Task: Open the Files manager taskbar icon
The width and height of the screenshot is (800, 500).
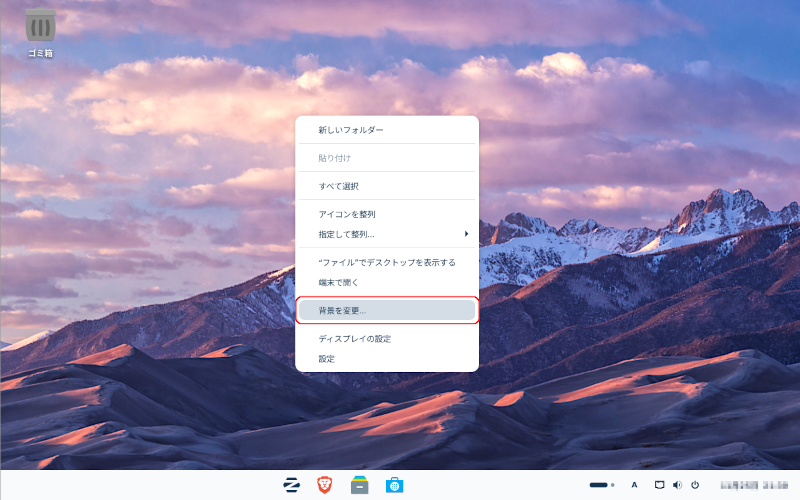Action: [x=360, y=485]
